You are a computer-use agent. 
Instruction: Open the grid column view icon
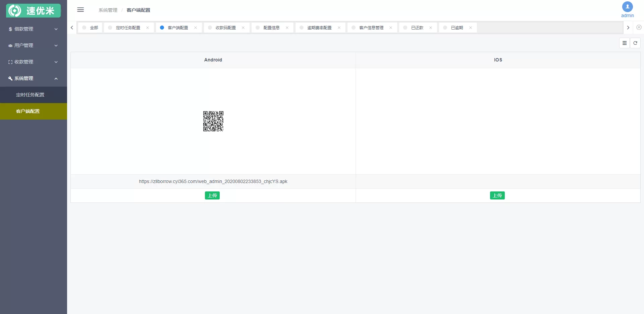point(624,43)
